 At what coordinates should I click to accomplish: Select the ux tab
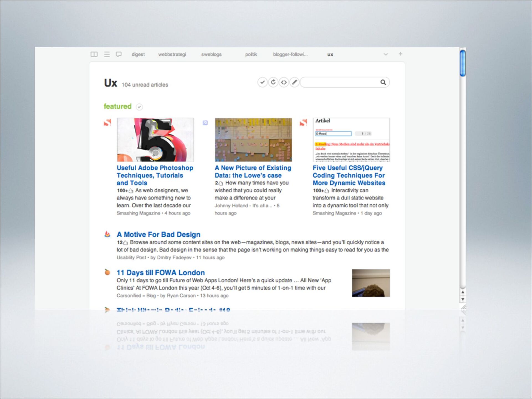(x=330, y=55)
